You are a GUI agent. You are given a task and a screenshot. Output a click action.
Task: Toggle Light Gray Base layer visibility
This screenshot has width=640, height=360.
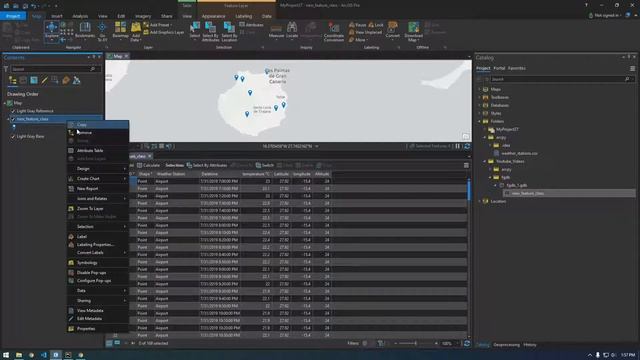click(x=13, y=136)
